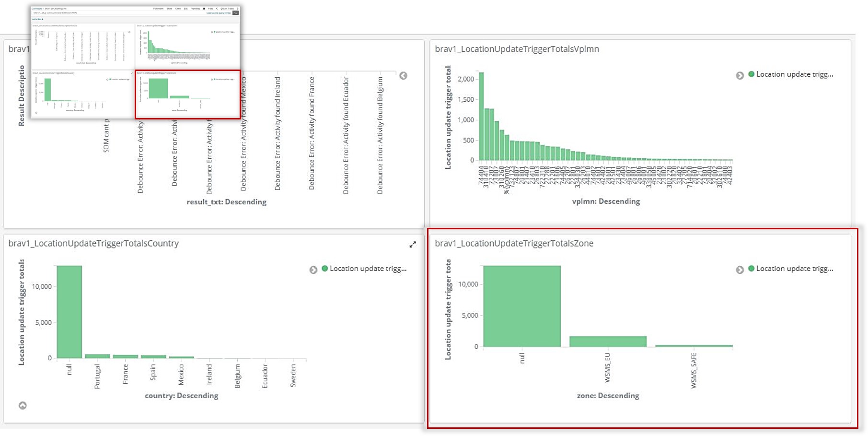Click the bray1_LocationUpdateTriggerTotalsVplmn panel title
868x436 pixels.
pos(517,49)
